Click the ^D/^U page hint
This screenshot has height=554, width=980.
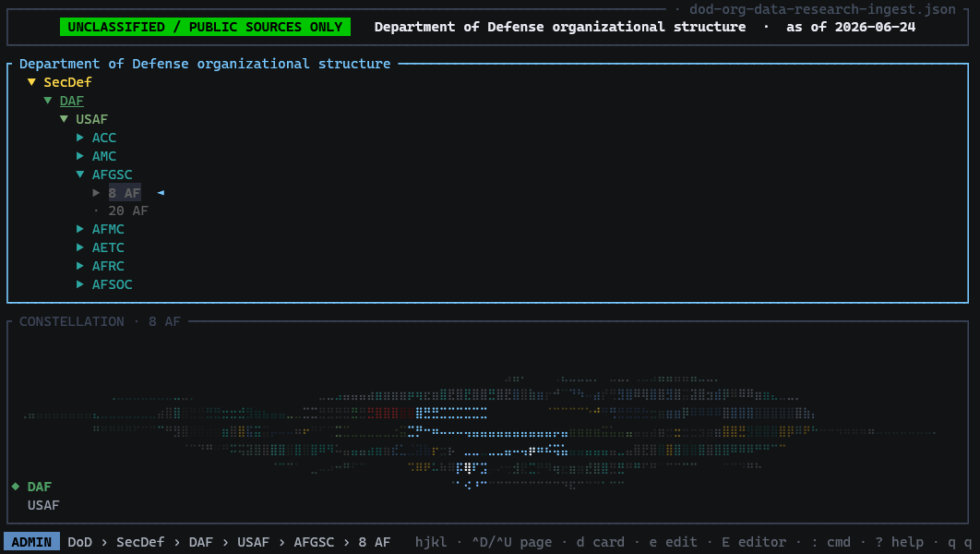coord(512,542)
